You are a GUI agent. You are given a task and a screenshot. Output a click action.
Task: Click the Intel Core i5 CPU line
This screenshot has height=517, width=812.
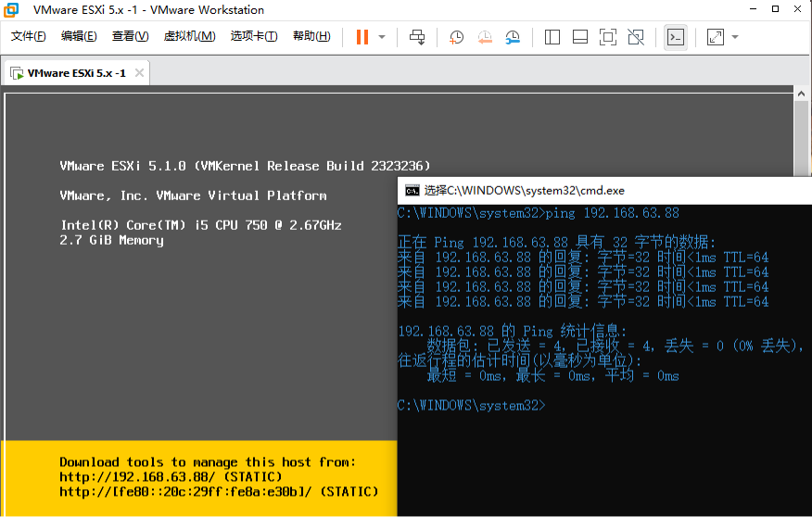(x=201, y=225)
